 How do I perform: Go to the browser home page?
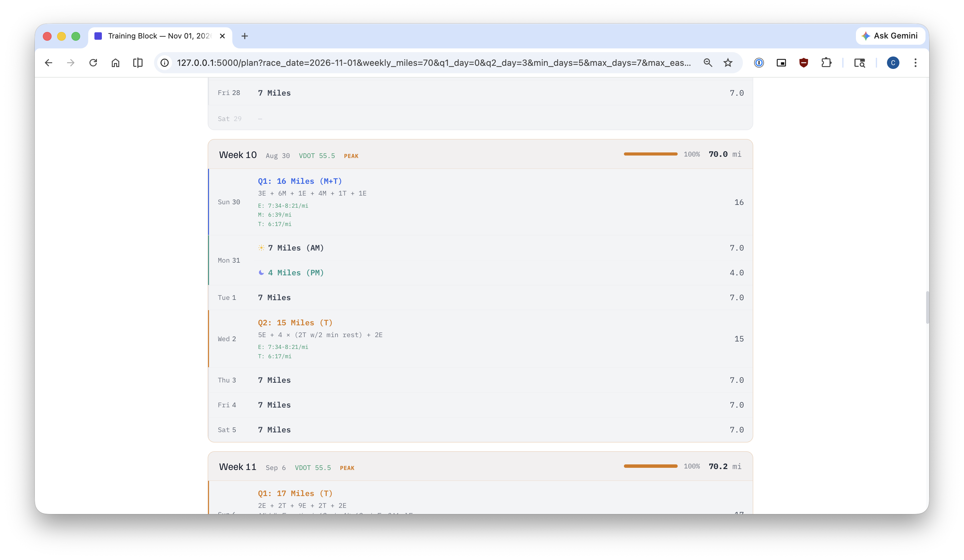tap(116, 63)
